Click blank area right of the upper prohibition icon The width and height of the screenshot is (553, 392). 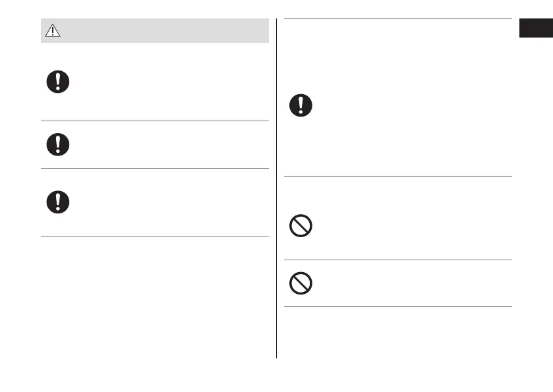point(409,227)
